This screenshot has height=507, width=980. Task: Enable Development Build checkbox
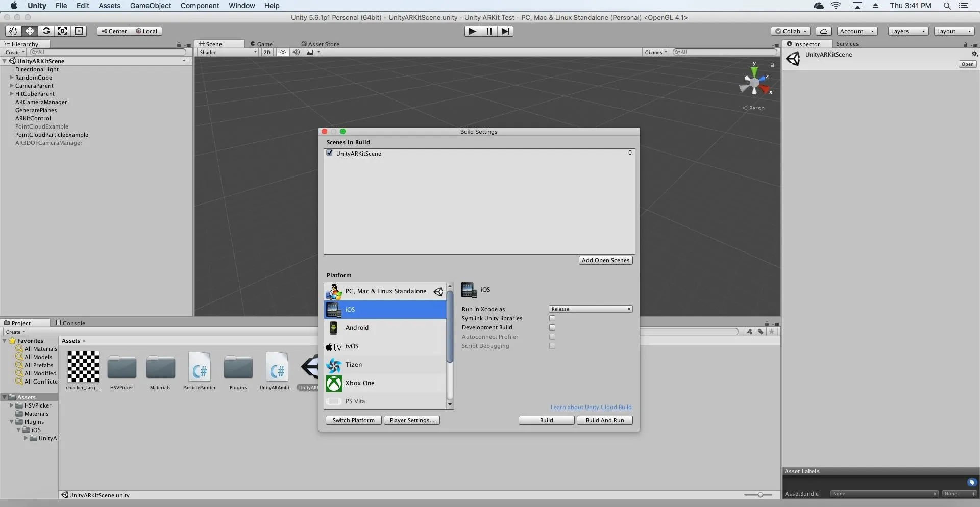[x=552, y=327]
